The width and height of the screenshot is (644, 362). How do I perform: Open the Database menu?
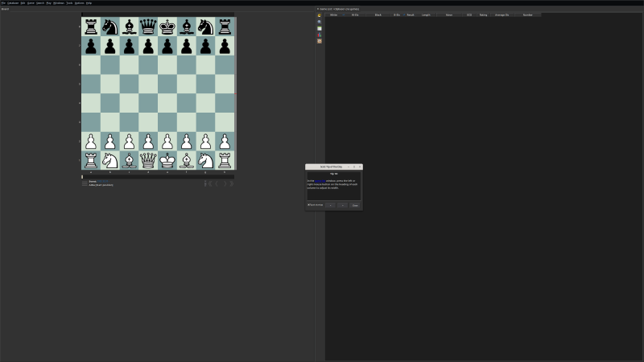(x=12, y=2)
